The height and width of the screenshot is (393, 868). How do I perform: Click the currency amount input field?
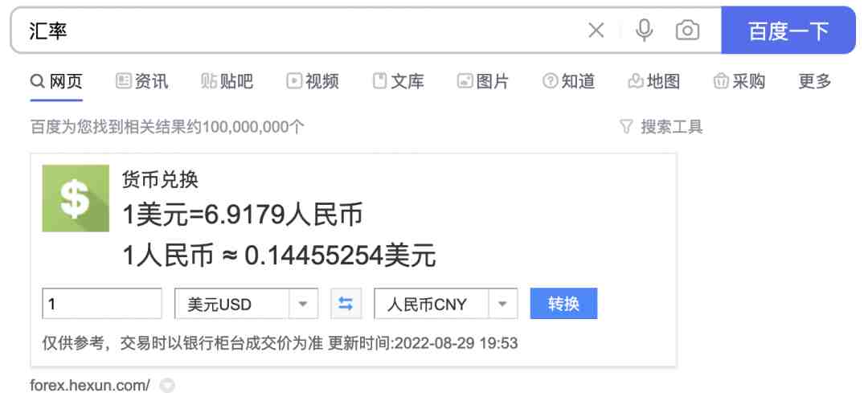point(102,305)
